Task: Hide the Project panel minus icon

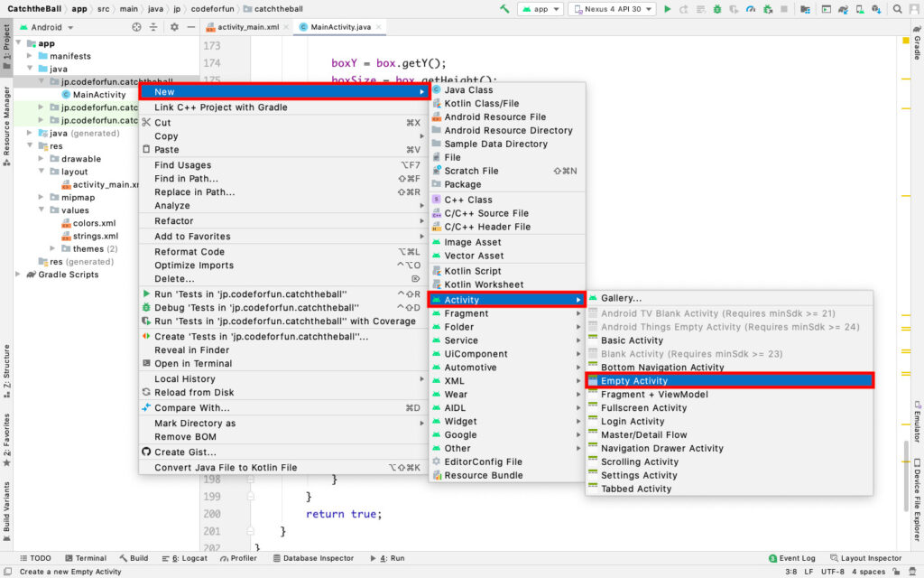Action: point(191,27)
